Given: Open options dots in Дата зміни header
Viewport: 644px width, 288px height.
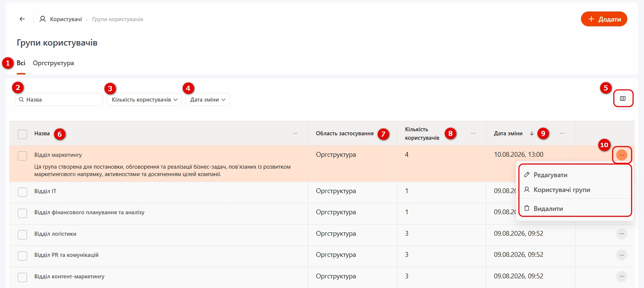Looking at the screenshot, I should (562, 133).
